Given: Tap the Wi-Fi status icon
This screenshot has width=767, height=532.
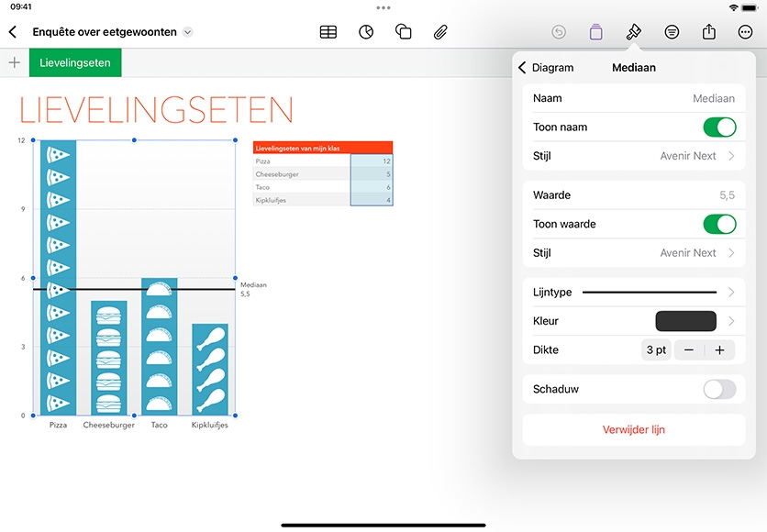Looking at the screenshot, I should point(733,7).
